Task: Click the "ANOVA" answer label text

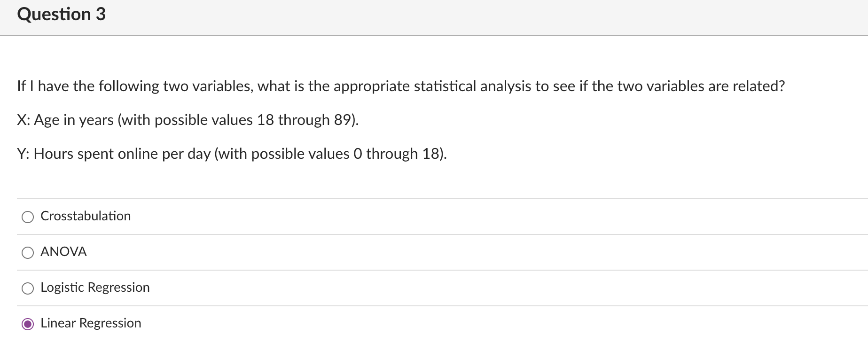Action: 63,252
